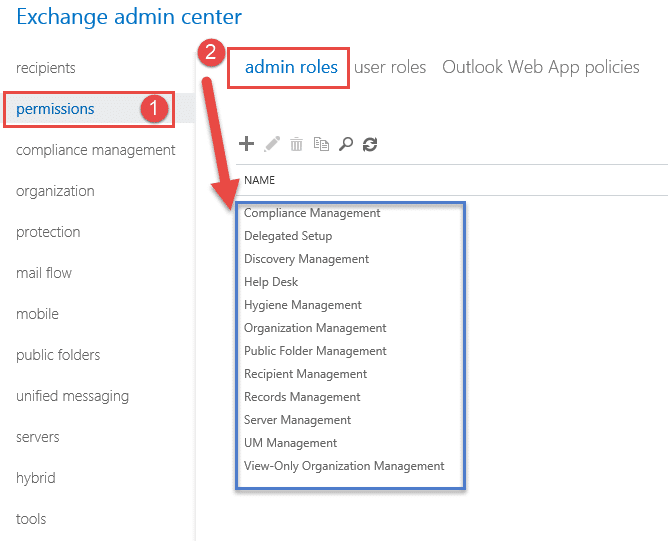Click the copy role group icon
The width and height of the screenshot is (668, 541).
coord(321,144)
